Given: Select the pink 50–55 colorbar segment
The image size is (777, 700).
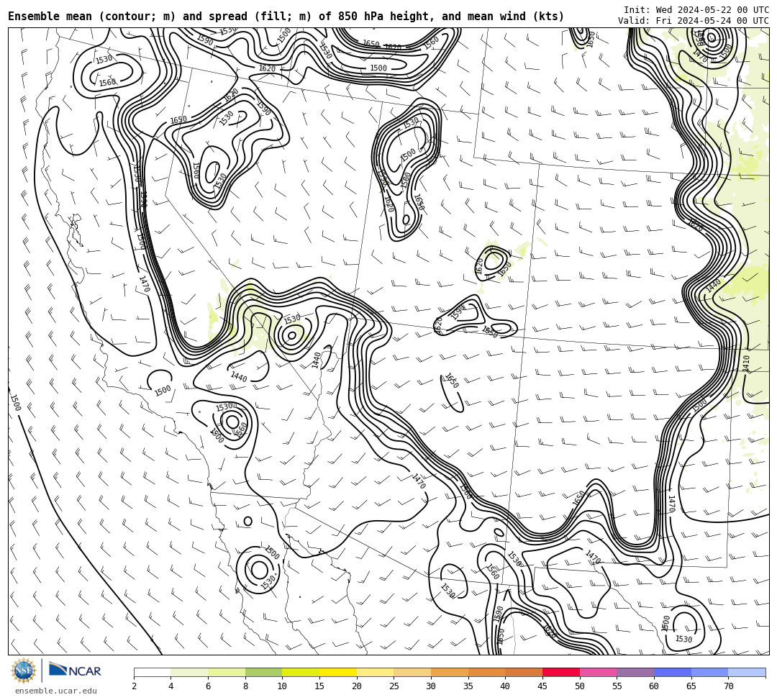Looking at the screenshot, I should point(598,672).
